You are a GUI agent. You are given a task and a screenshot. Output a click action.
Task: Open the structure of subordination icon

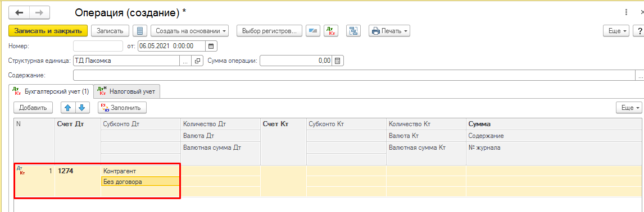coord(353,31)
